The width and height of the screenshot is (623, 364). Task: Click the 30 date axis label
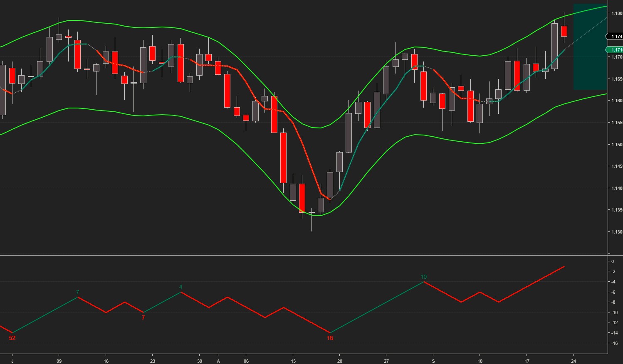coord(200,361)
